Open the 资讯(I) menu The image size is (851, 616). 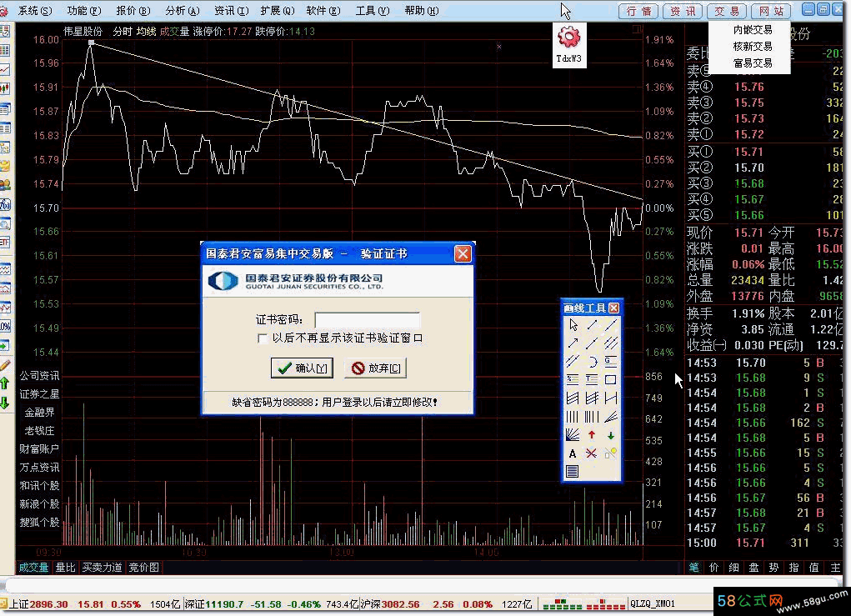coord(231,10)
